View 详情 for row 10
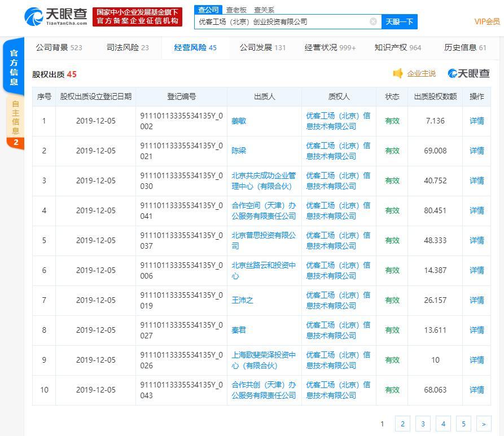 tap(476, 390)
